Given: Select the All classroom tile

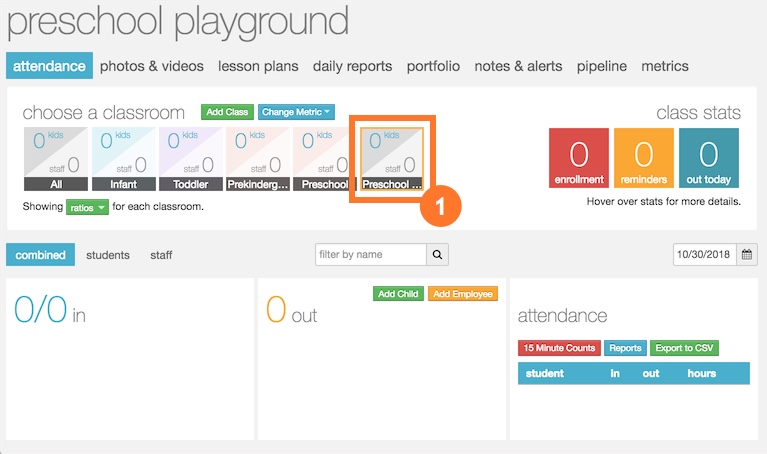Looking at the screenshot, I should click(x=55, y=159).
